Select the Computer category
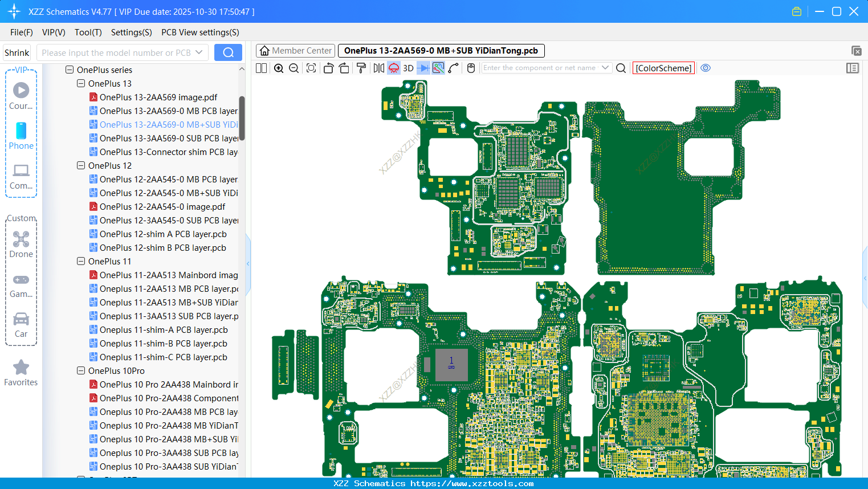Screen dimensions: 868x489 21,176
